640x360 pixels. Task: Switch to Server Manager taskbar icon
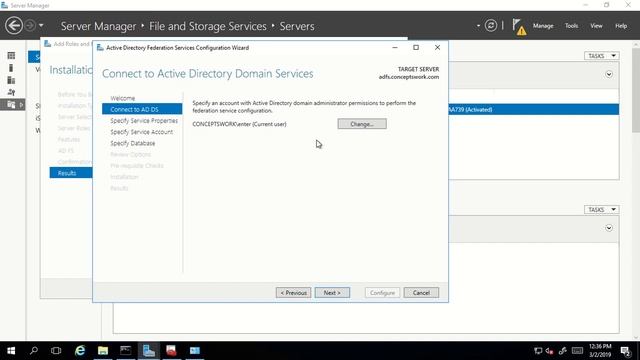(x=149, y=351)
